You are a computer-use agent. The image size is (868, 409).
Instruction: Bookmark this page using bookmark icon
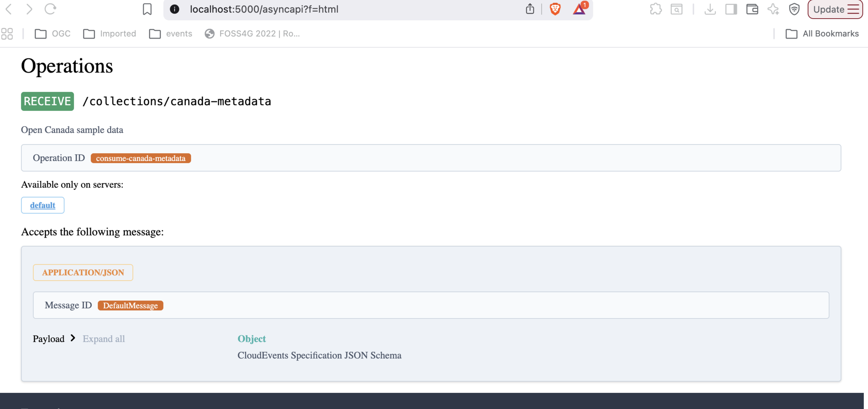click(147, 9)
